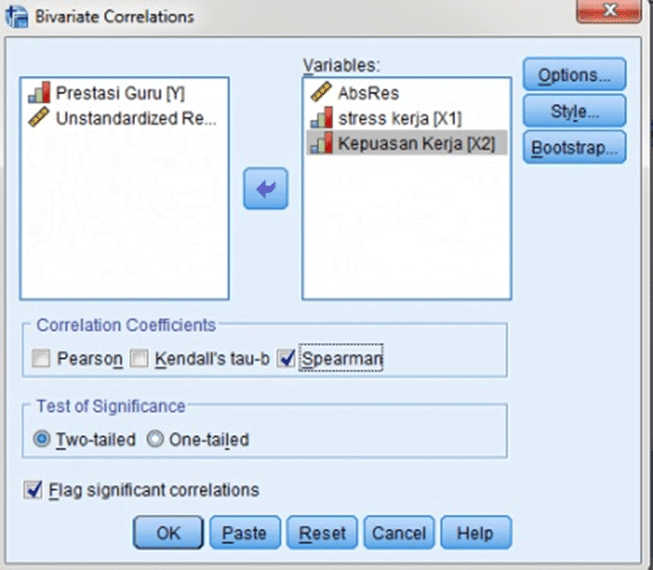Click the blue arrow to move the variable back
This screenshot has width=653, height=570.
(x=266, y=189)
